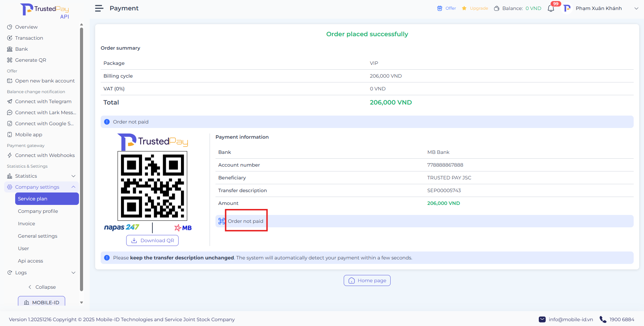Click the sidebar scrollbar up arrow
Screen dimensions: 644x326
[81, 24]
